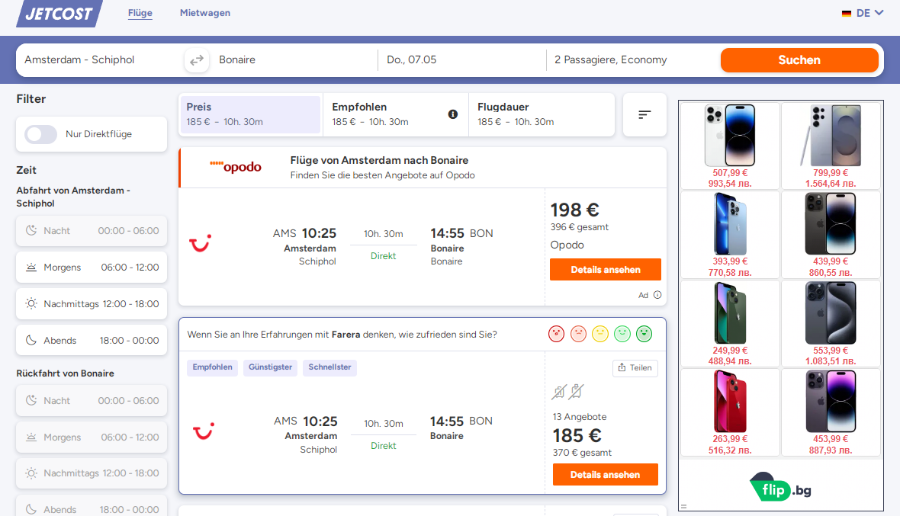Image resolution: width=900 pixels, height=516 pixels.
Task: Click '396 € gesamt' total price text
Action: click(x=579, y=227)
